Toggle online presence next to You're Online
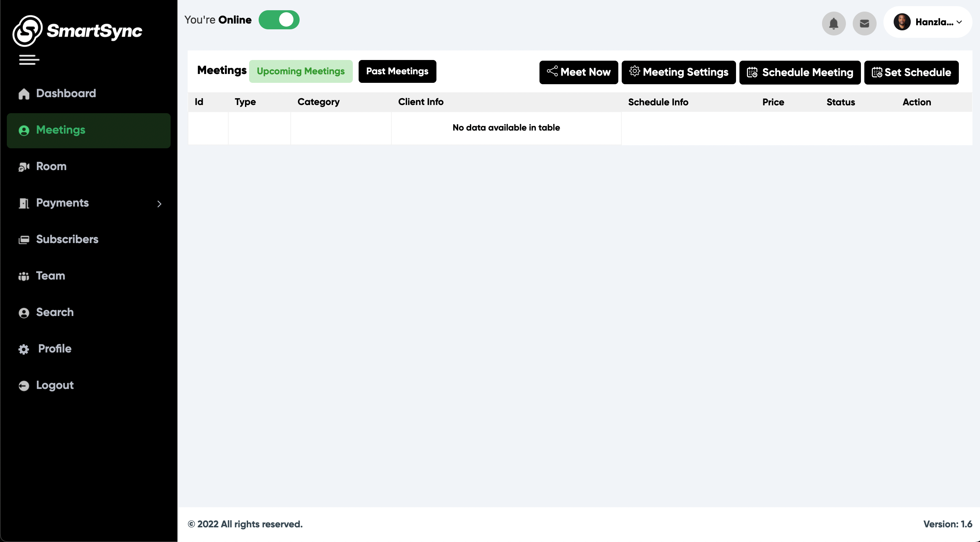The width and height of the screenshot is (980, 542). point(279,20)
